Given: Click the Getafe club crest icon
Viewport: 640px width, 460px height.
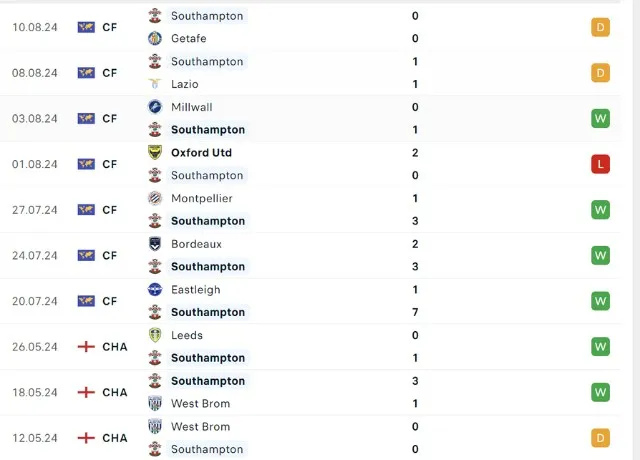Looking at the screenshot, I should tap(155, 39).
